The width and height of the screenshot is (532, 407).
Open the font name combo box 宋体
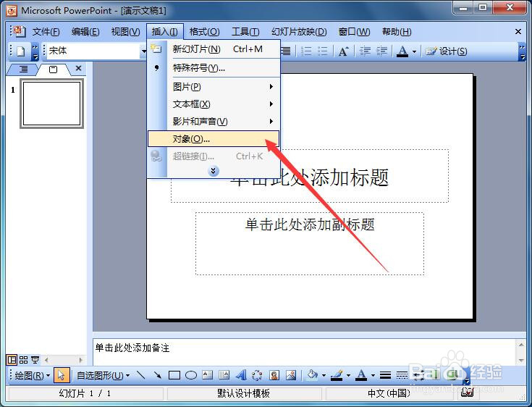click(x=96, y=51)
